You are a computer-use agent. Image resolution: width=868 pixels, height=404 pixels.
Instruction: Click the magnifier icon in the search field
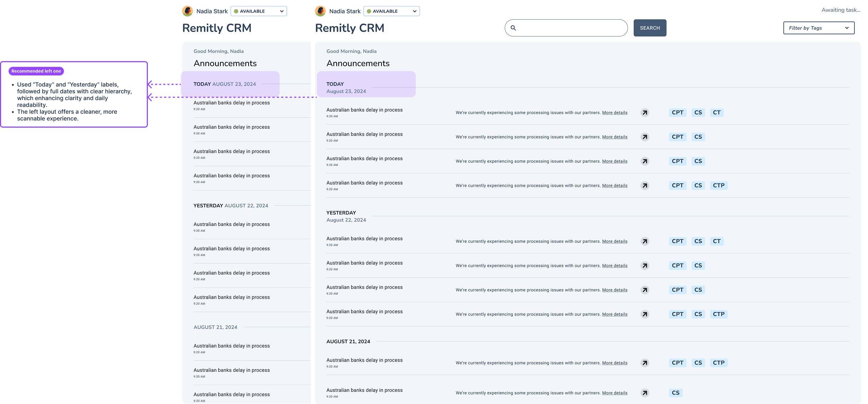[513, 28]
